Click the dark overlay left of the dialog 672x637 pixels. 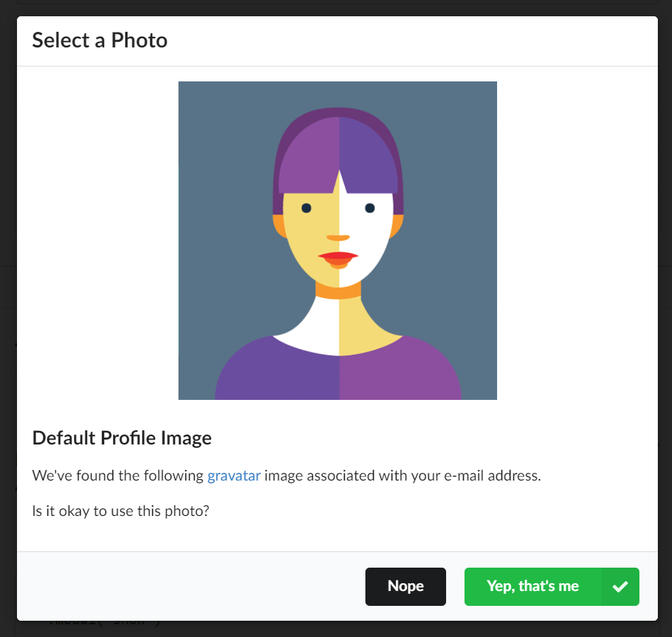coord(7,318)
